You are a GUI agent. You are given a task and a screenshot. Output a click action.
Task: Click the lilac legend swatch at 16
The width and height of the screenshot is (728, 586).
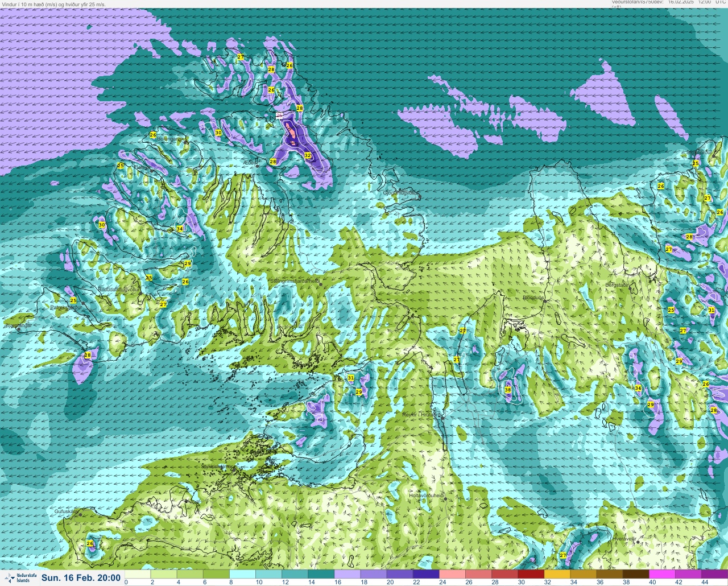point(348,574)
